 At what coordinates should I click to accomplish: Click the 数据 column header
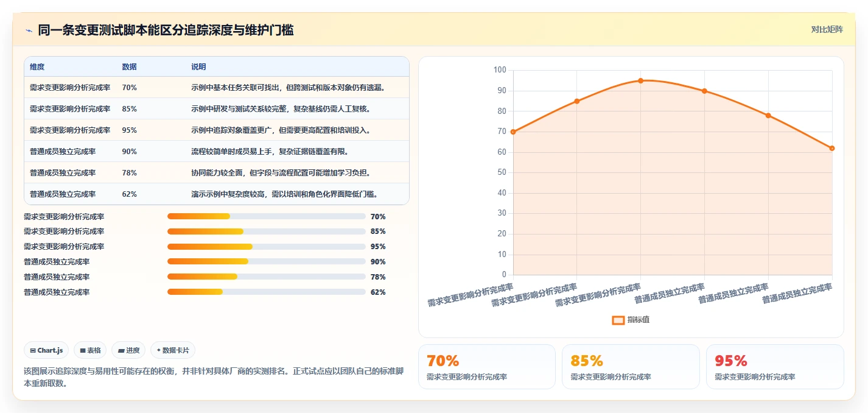coord(129,66)
